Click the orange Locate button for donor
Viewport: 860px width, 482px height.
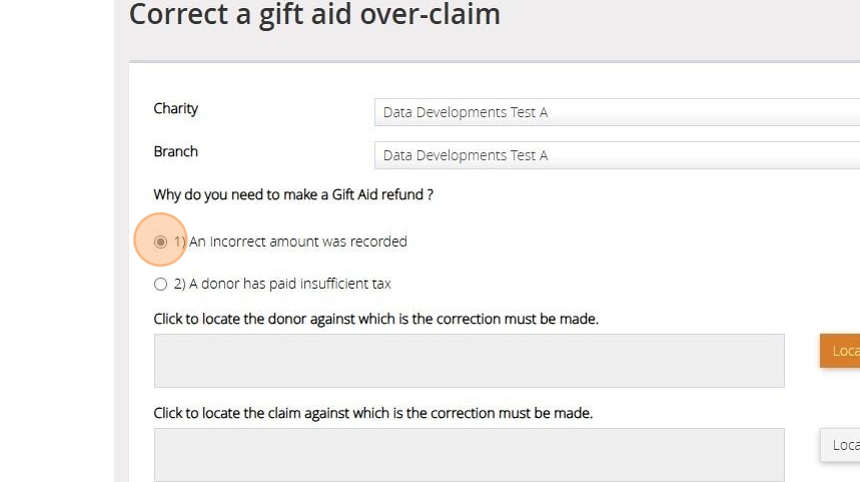(842, 351)
